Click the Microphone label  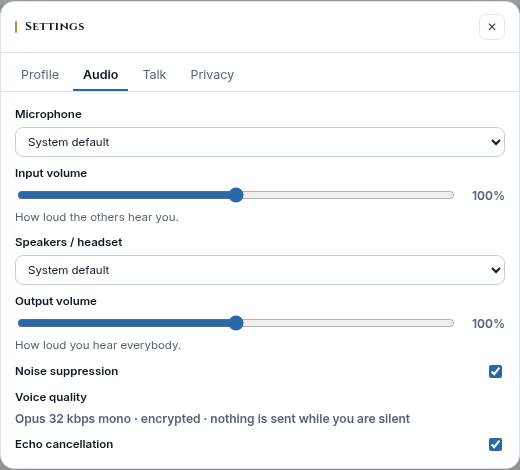[48, 114]
